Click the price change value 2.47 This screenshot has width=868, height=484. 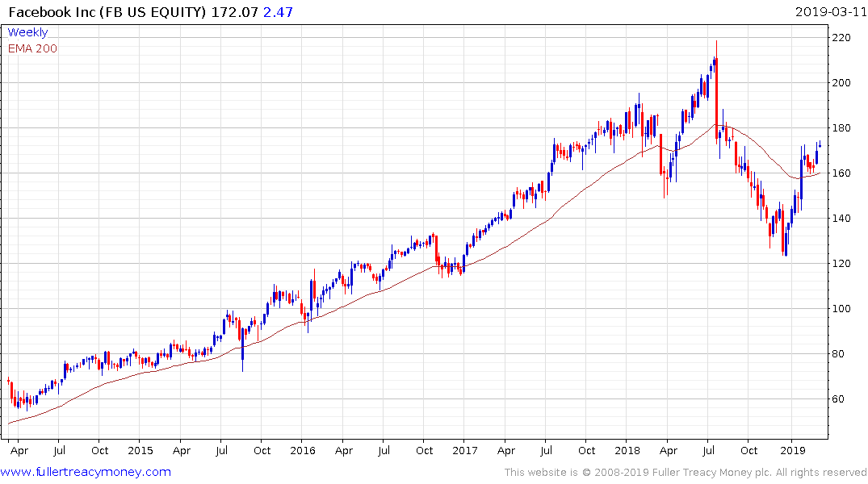tap(278, 12)
